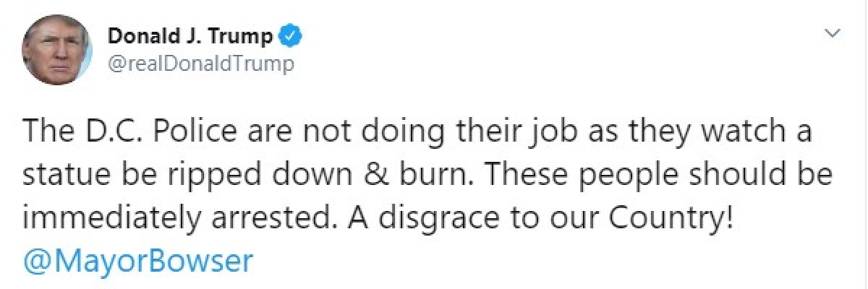This screenshot has height=289, width=868.
Task: Open the @MayorBowser mention link
Action: click(138, 261)
